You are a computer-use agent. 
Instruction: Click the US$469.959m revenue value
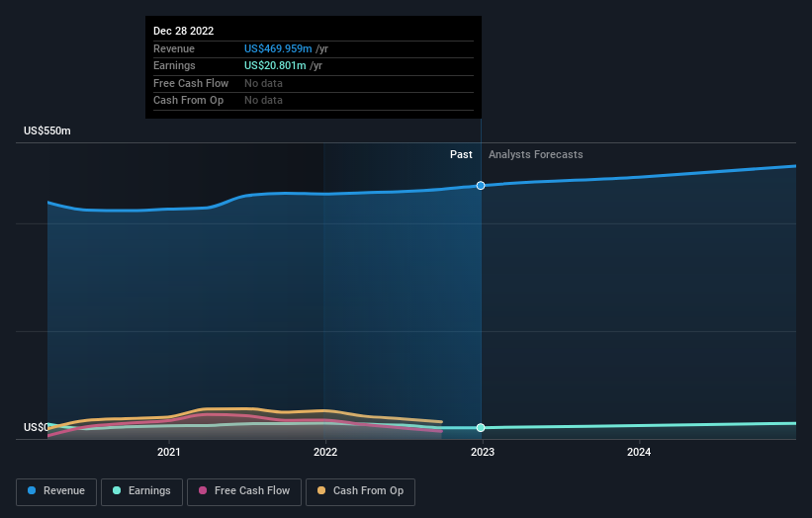point(278,48)
